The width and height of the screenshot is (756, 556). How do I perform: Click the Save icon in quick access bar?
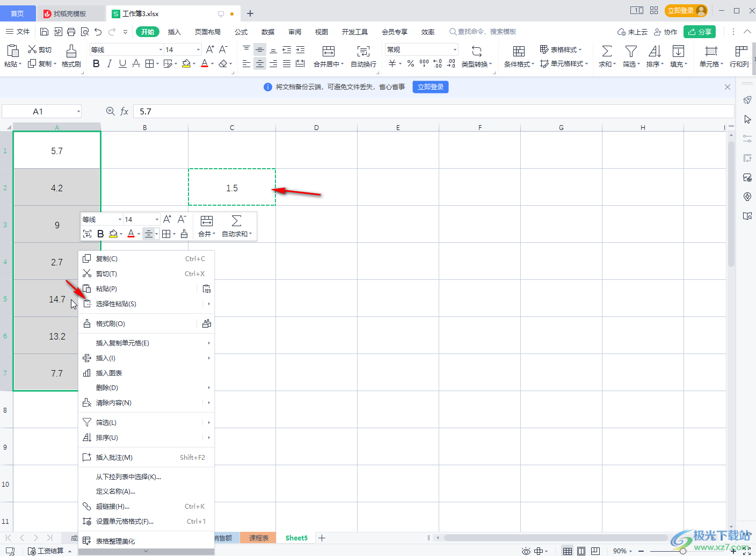(x=45, y=32)
